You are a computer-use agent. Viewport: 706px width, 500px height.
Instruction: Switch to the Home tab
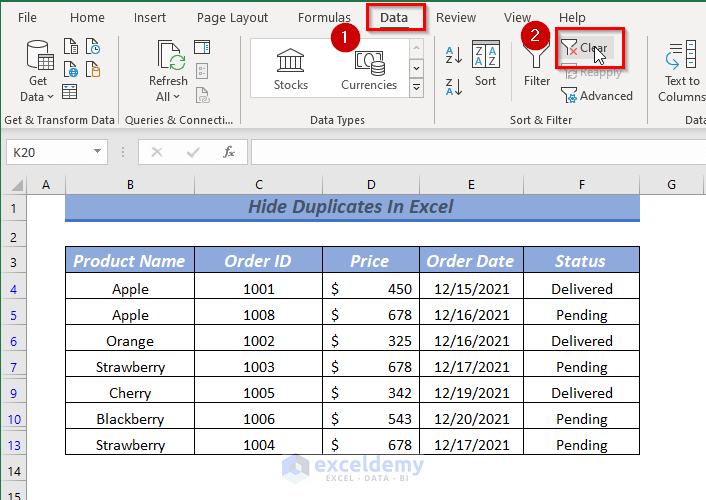pyautogui.click(x=87, y=18)
